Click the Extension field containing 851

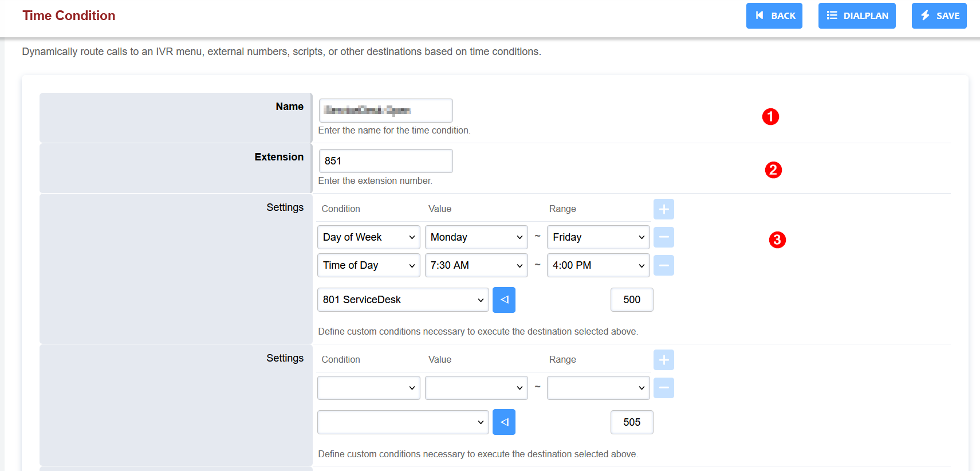385,161
